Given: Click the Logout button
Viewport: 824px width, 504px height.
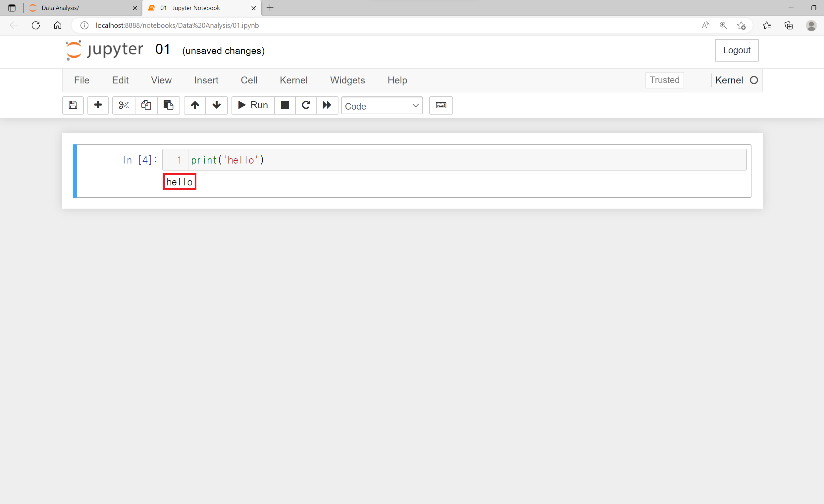Looking at the screenshot, I should pyautogui.click(x=736, y=51).
